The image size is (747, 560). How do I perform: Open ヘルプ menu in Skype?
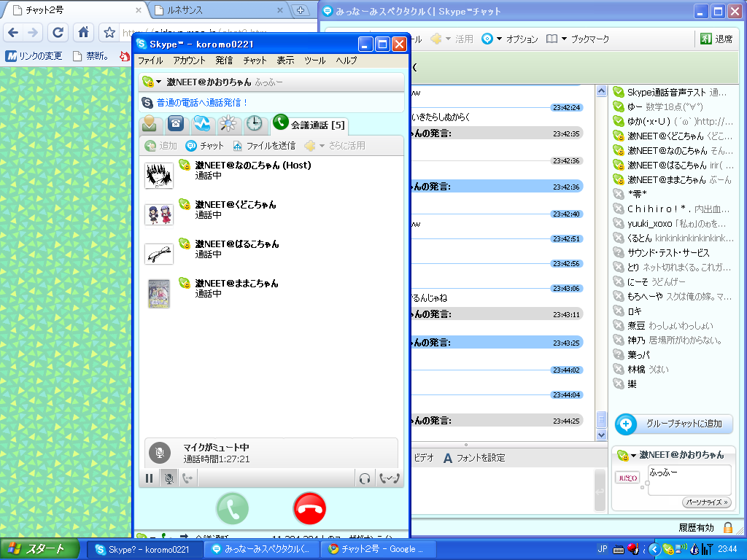click(x=347, y=61)
